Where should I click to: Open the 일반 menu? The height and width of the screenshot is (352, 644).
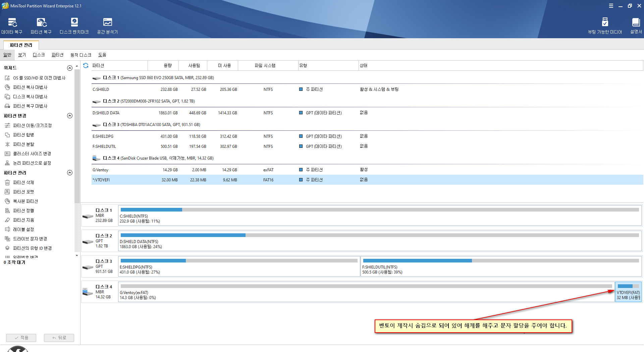tap(7, 55)
